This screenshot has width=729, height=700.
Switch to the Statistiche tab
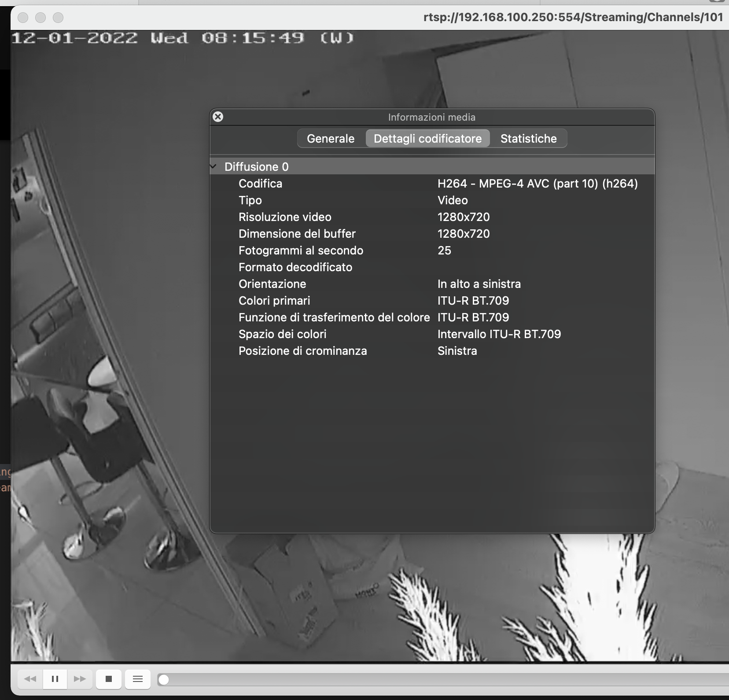(x=528, y=138)
